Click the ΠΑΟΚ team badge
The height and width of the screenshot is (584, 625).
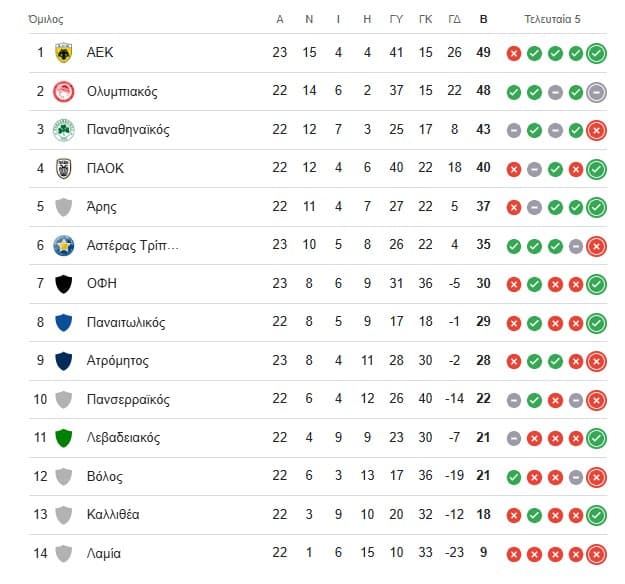point(64,168)
